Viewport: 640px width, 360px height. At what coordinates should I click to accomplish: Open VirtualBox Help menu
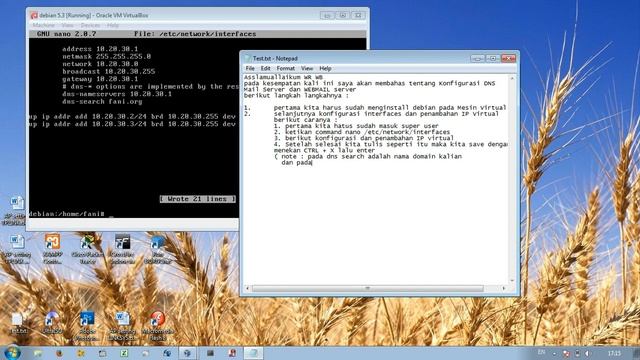coord(113,25)
